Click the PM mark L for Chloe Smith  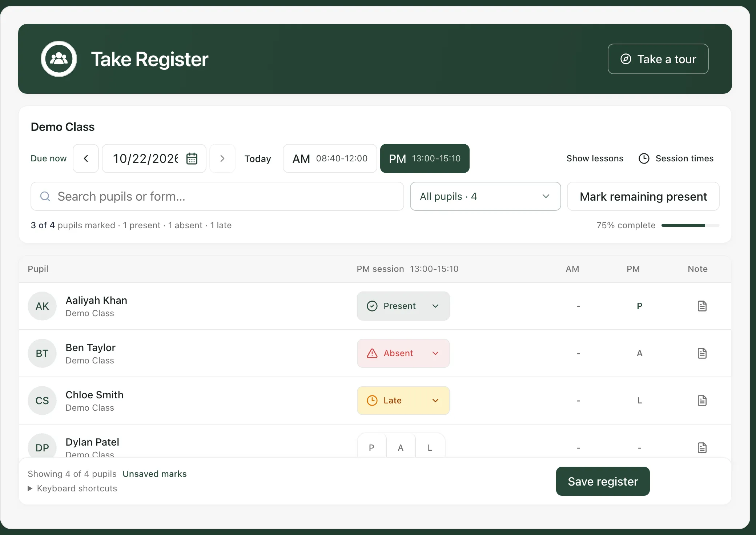(640, 401)
